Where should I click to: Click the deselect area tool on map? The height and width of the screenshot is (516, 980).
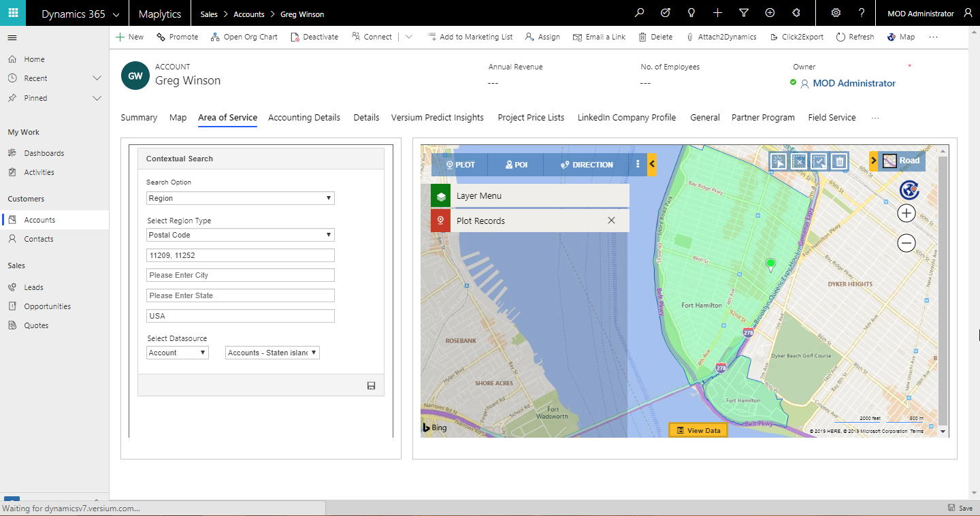pyautogui.click(x=799, y=161)
